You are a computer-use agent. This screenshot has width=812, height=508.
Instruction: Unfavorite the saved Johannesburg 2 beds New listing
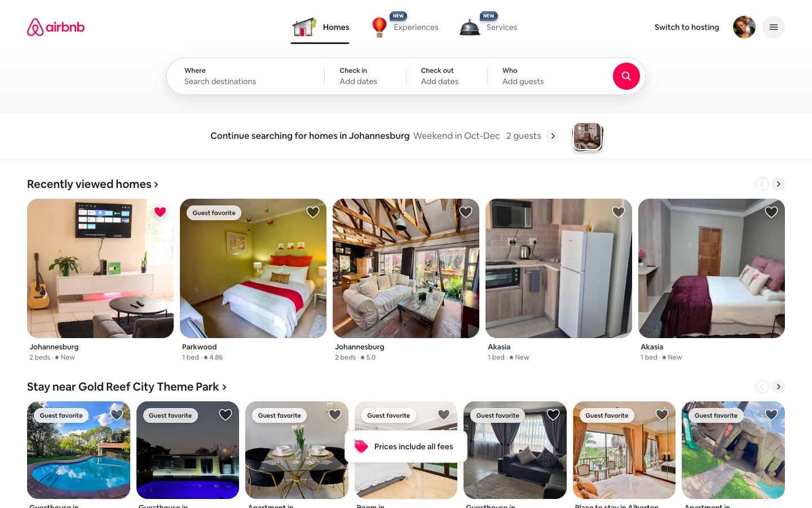[x=160, y=212]
